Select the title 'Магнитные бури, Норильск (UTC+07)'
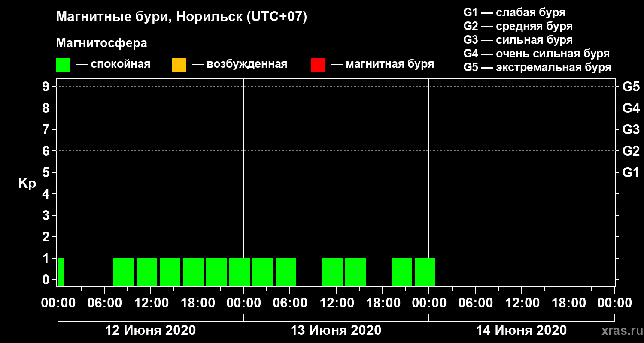This screenshot has height=343, width=644. tap(182, 17)
